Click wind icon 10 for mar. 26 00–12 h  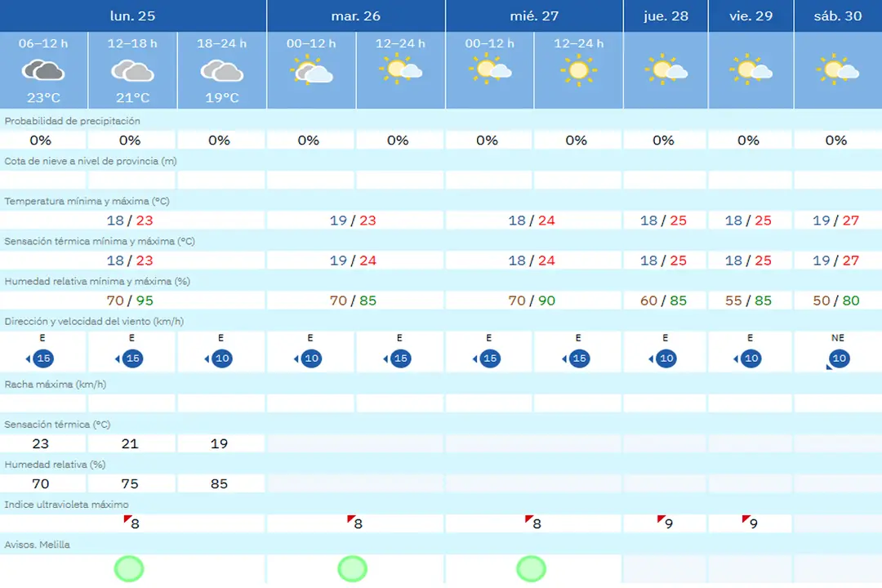(308, 359)
